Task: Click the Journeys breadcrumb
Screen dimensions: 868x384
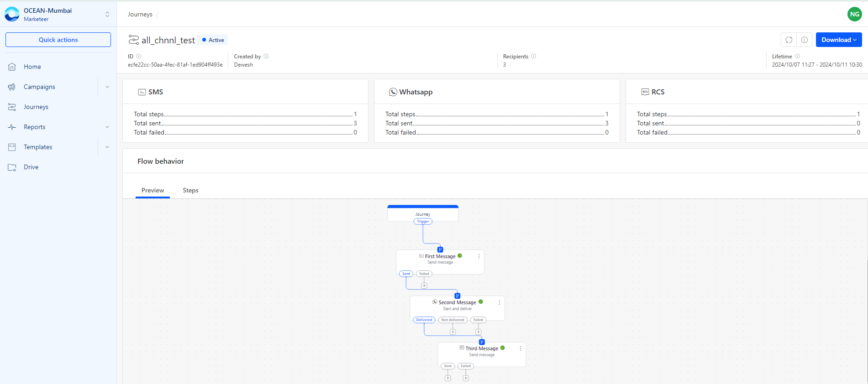Action: point(140,14)
